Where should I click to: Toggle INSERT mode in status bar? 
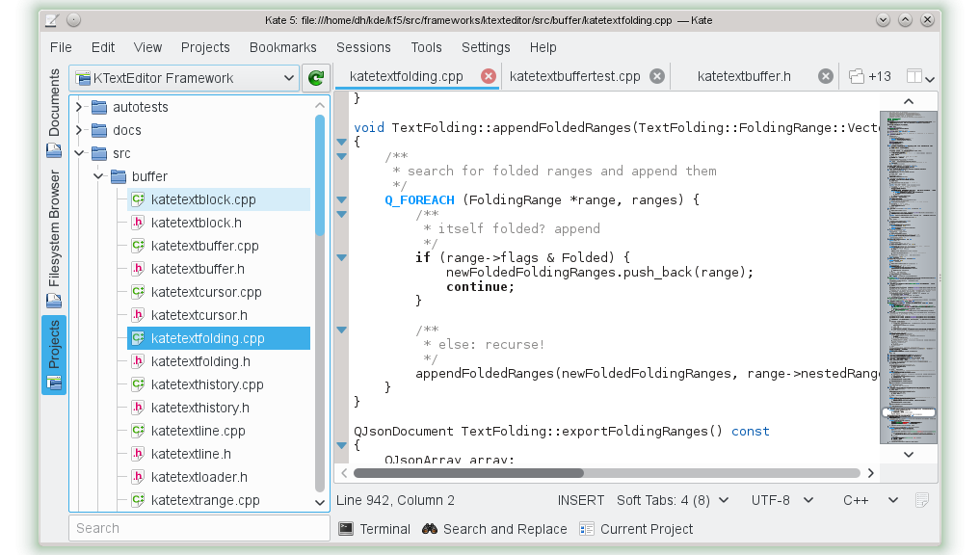click(581, 500)
